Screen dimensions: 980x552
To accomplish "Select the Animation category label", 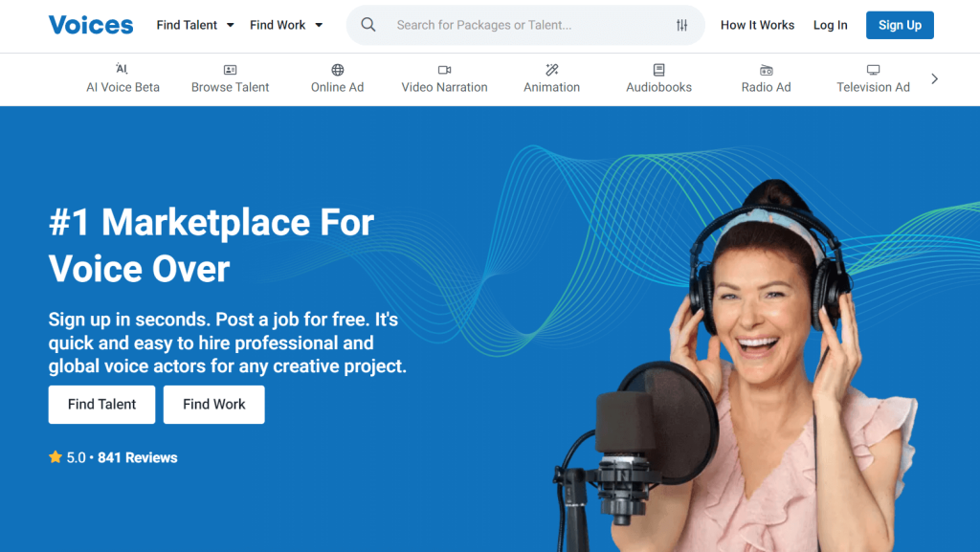I will pyautogui.click(x=552, y=87).
